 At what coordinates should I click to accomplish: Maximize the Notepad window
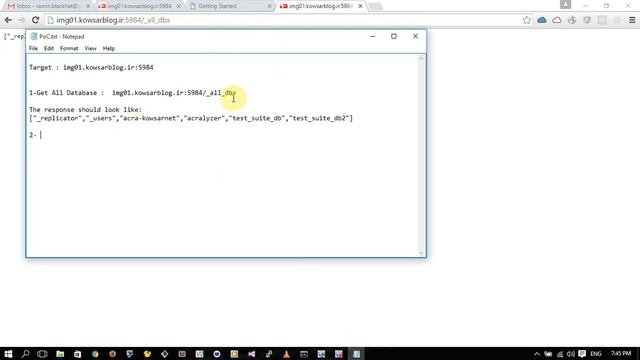pyautogui.click(x=393, y=36)
